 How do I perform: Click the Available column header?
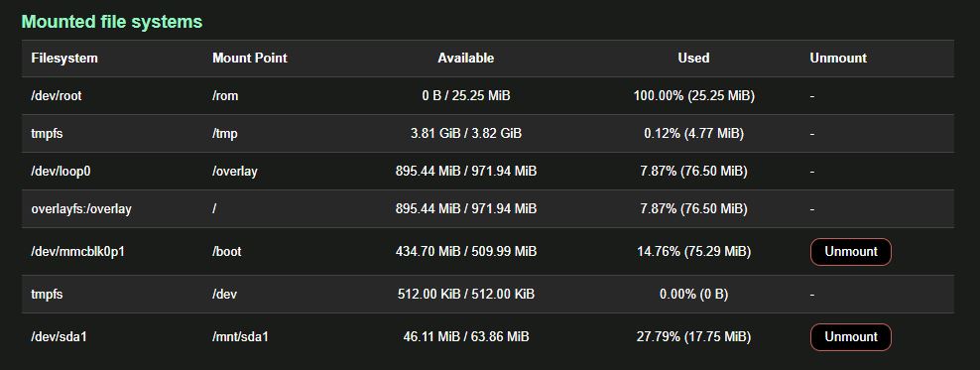pos(465,59)
